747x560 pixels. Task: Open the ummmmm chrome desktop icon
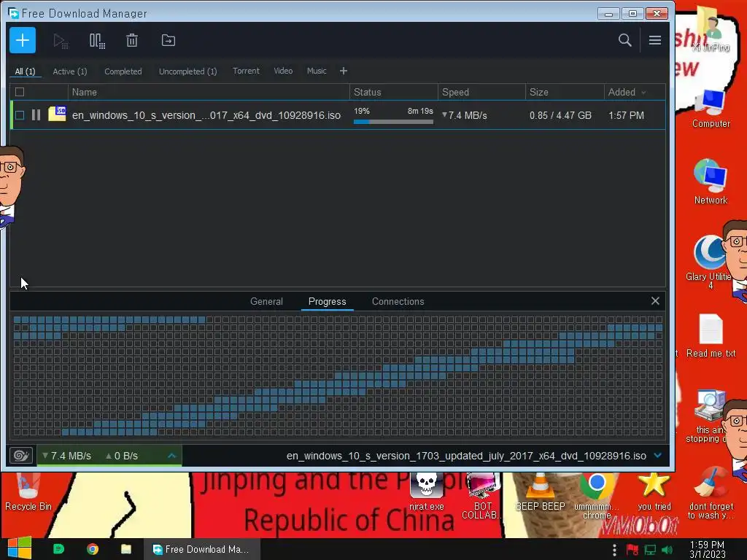597,496
